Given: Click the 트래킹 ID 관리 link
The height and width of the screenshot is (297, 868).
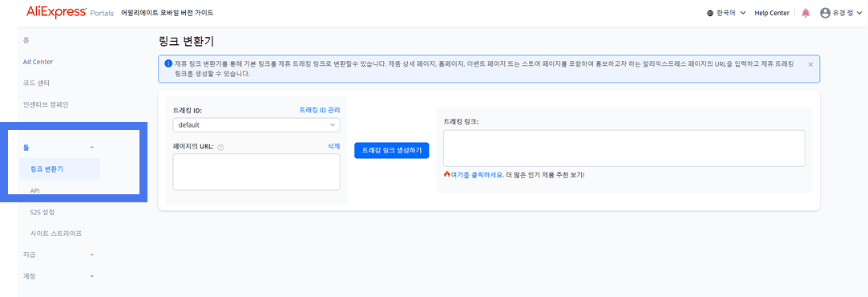Looking at the screenshot, I should (320, 110).
